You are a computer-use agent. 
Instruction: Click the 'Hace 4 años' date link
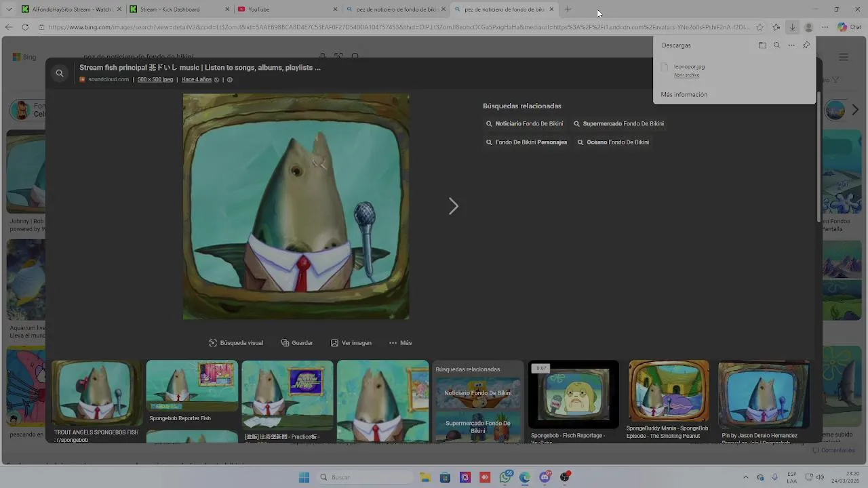point(197,80)
